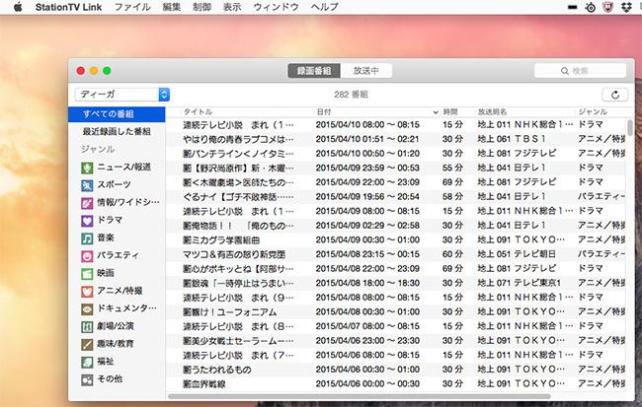The width and height of the screenshot is (642, 407).
Task: Sort by ジャンル column header
Action: (593, 112)
